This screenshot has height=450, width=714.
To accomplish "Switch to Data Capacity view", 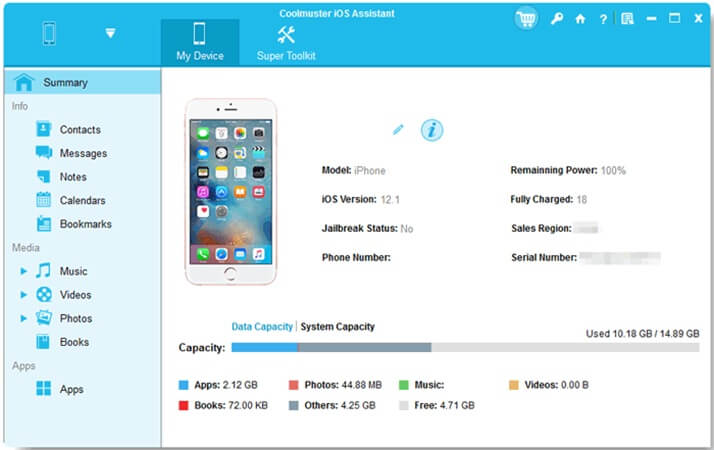I will coord(262,327).
